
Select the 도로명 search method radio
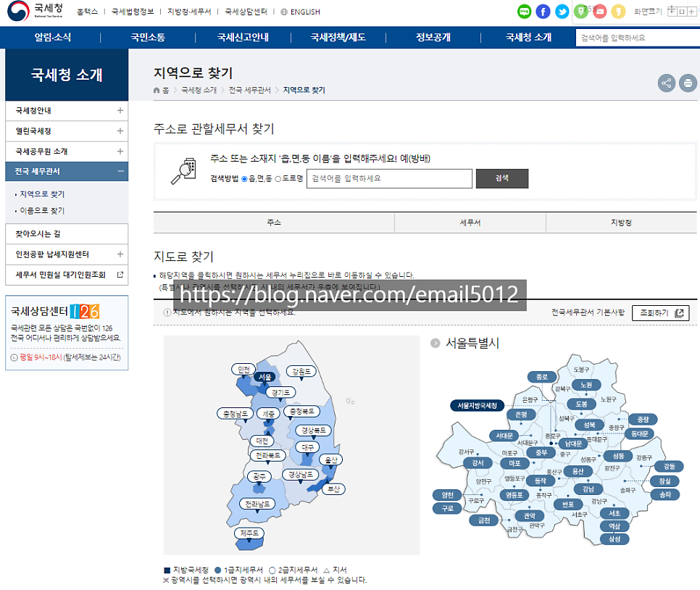click(278, 178)
